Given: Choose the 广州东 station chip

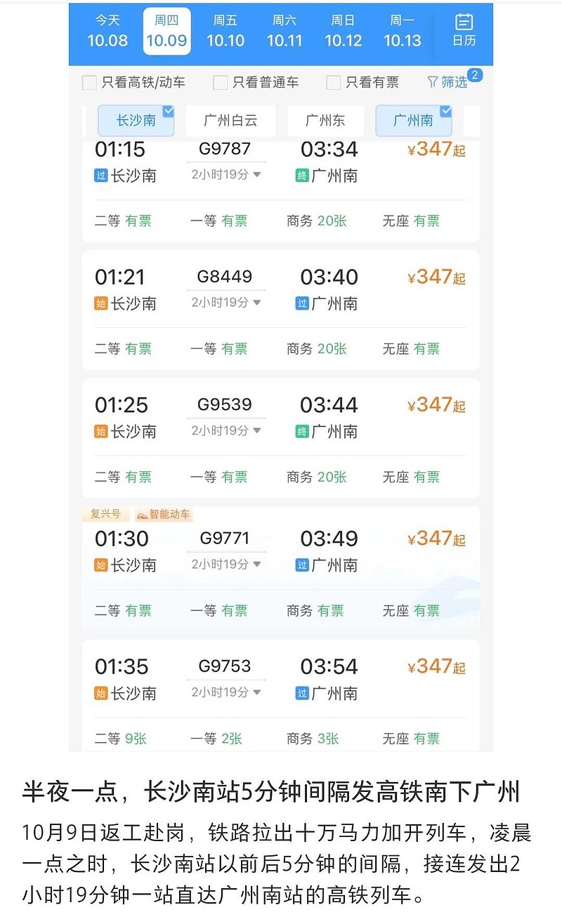Looking at the screenshot, I should pyautogui.click(x=325, y=121).
